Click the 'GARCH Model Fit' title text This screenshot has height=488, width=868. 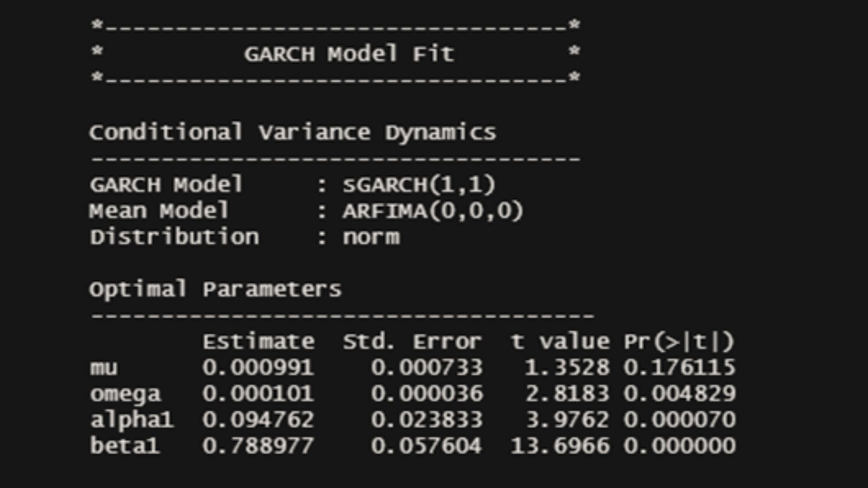pos(349,54)
